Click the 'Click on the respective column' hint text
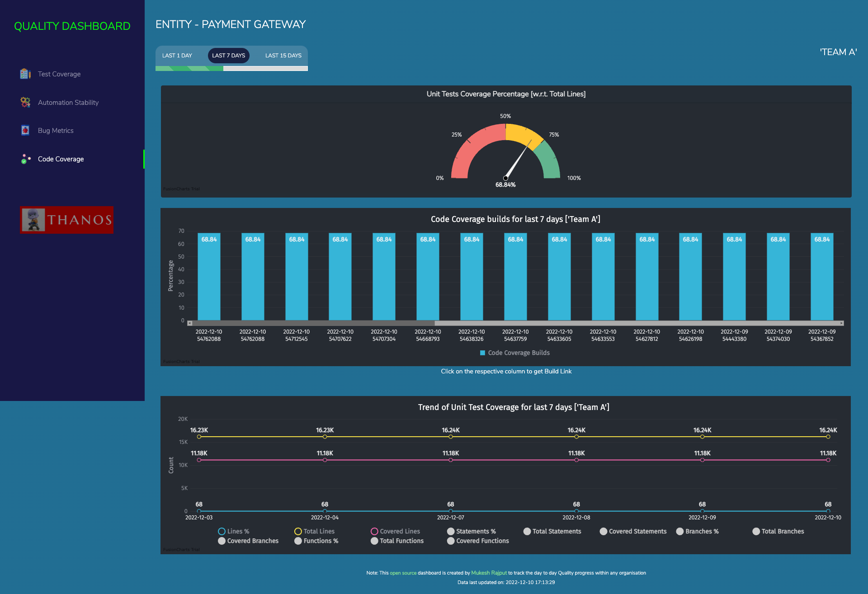 (506, 371)
